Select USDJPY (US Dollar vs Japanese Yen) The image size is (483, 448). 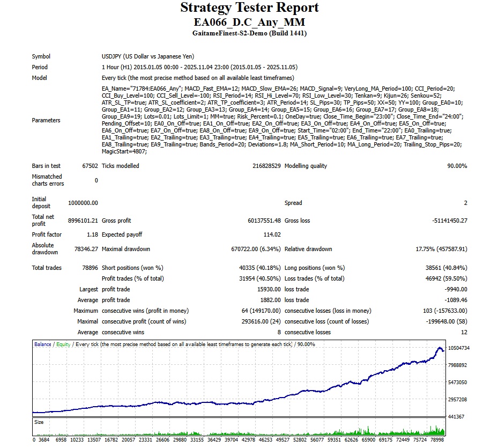pos(148,56)
